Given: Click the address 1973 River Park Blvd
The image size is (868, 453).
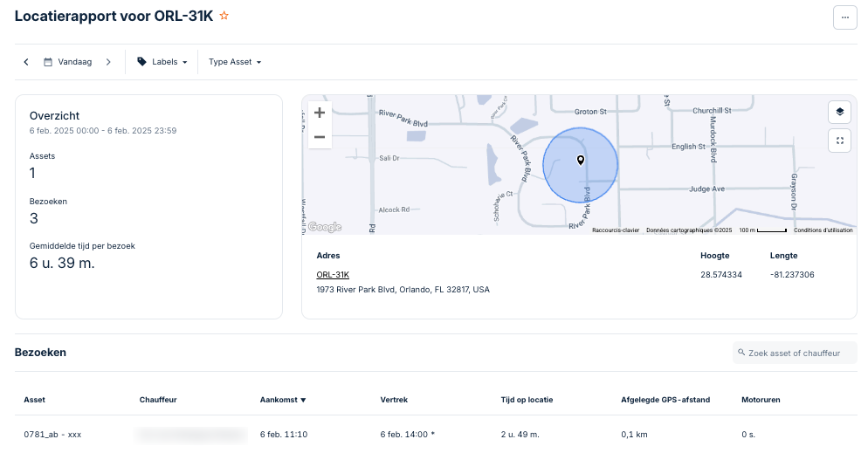Looking at the screenshot, I should click(403, 289).
